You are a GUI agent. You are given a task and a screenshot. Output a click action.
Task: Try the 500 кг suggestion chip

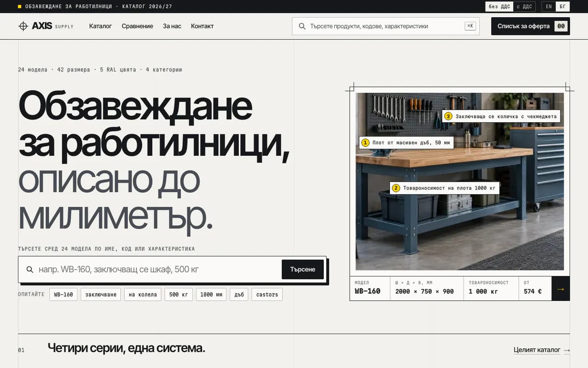(x=179, y=294)
